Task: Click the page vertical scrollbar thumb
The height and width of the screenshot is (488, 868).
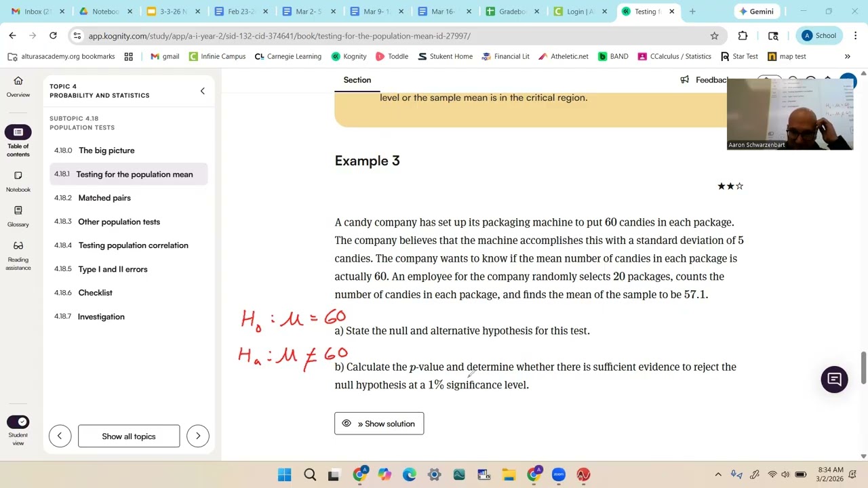Action: point(863,367)
